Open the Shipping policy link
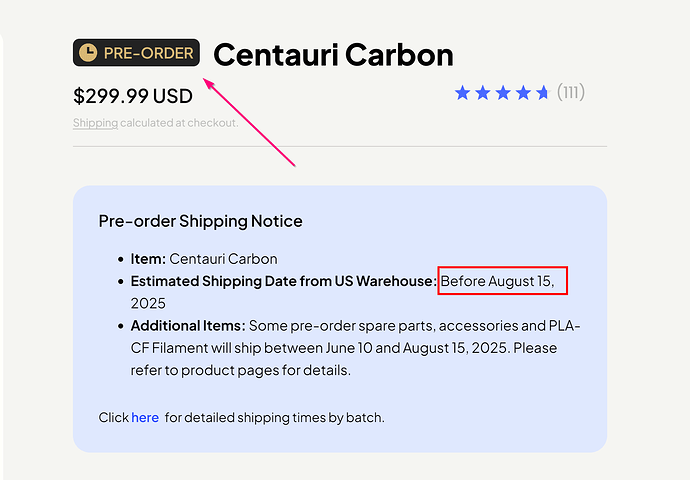 95,123
